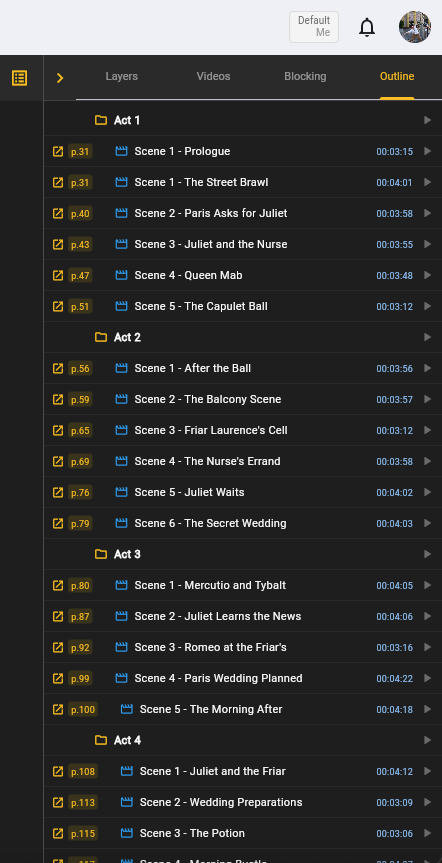Click clapperboard icon of The Nurse's Errand

121,461
